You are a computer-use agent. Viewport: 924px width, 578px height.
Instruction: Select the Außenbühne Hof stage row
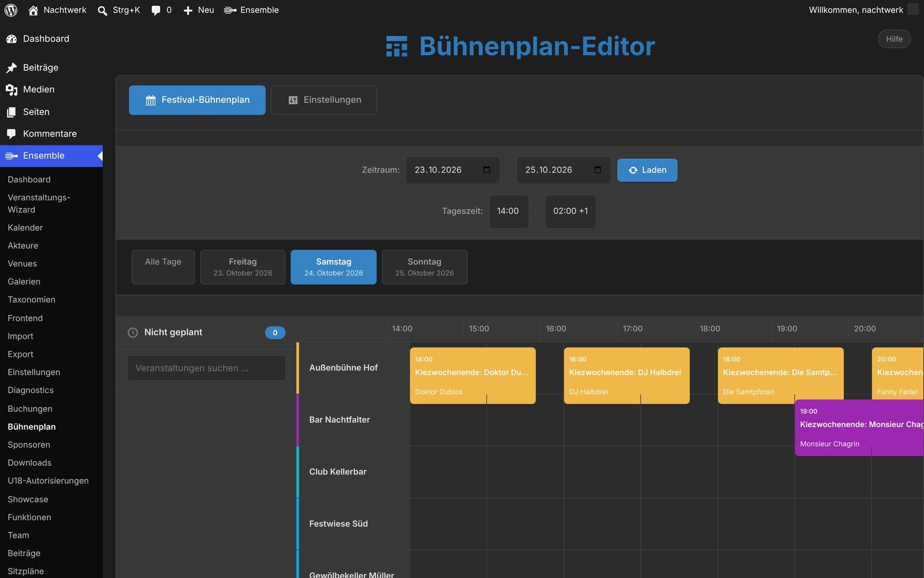click(x=353, y=368)
